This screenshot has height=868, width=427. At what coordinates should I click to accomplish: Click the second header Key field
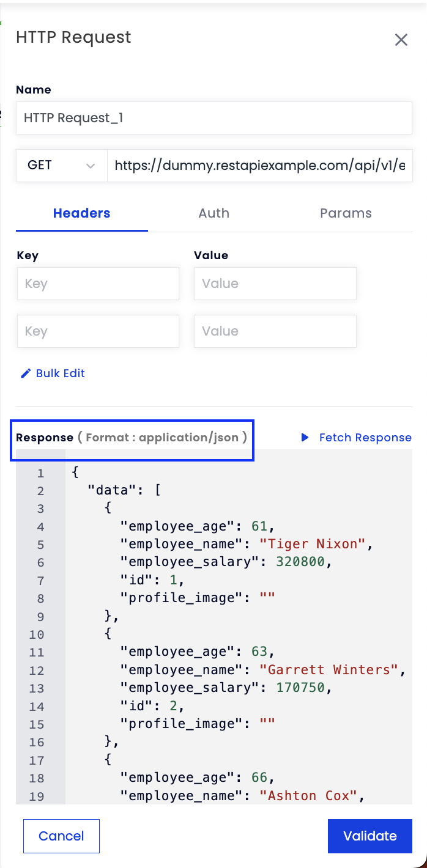98,331
